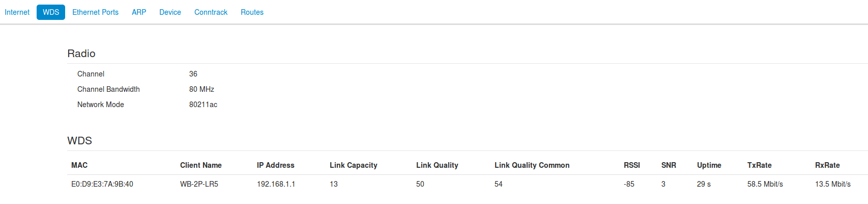The width and height of the screenshot is (868, 204).
Task: Go to the Device tab
Action: (170, 12)
